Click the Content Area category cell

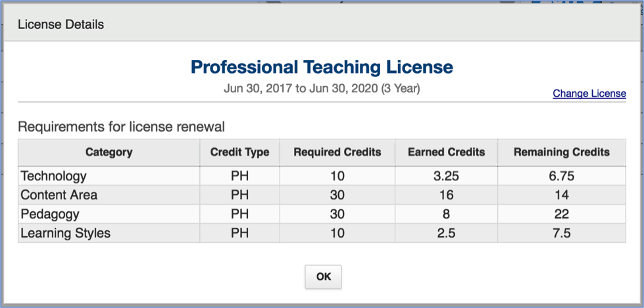(x=59, y=195)
